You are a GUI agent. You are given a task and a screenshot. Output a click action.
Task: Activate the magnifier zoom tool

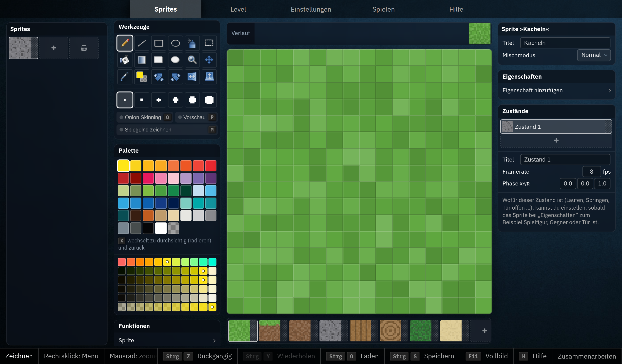(x=192, y=60)
